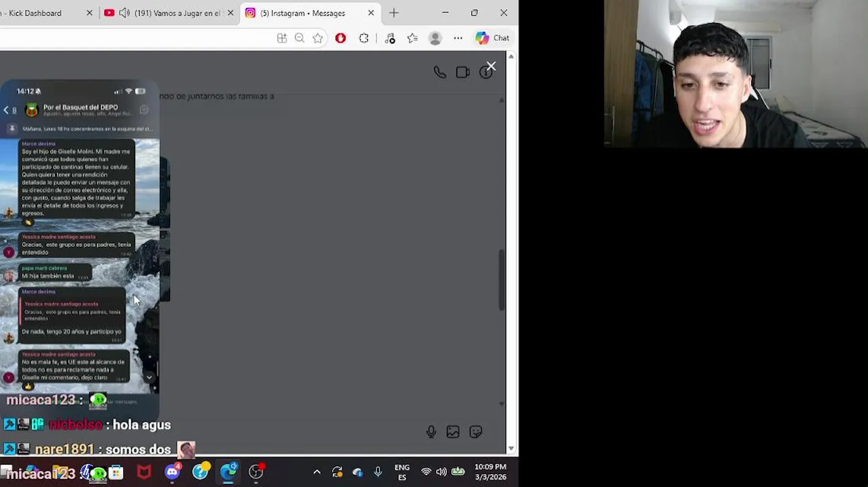Click the Instagram chat vertical scrollbar thumb
This screenshot has height=487, width=868.
[502, 280]
